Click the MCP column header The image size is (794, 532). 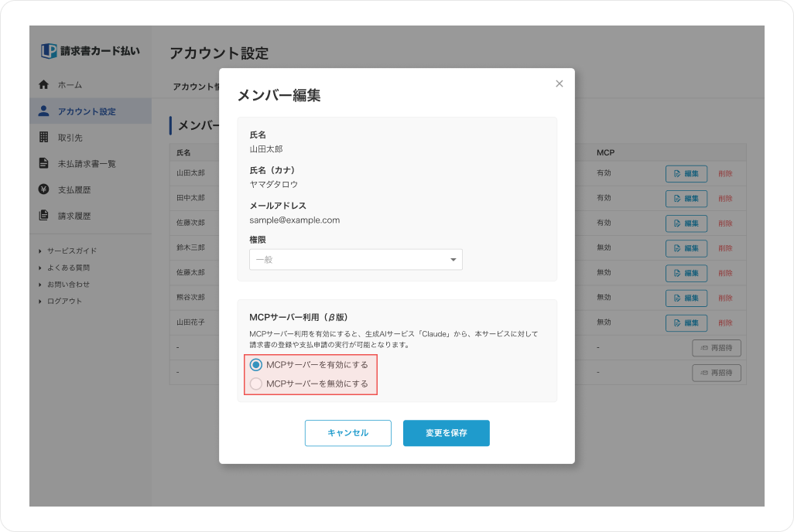pyautogui.click(x=606, y=152)
